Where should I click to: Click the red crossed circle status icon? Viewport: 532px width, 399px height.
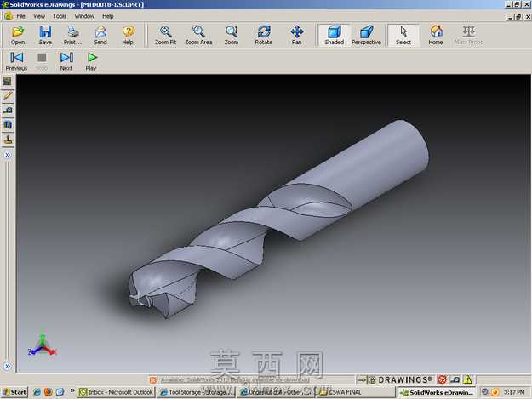tap(442, 379)
